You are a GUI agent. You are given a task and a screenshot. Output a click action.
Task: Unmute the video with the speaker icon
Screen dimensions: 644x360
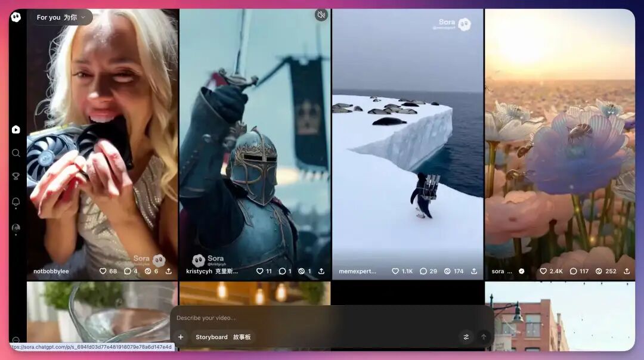point(321,15)
